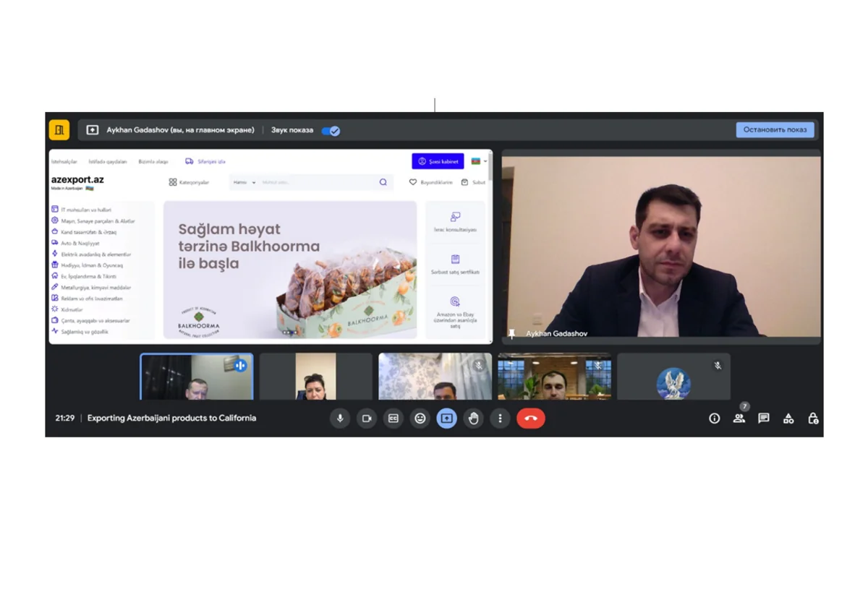Select Metallurgiya, kimyəvi maddələr category
868x613 pixels.
(x=91, y=287)
